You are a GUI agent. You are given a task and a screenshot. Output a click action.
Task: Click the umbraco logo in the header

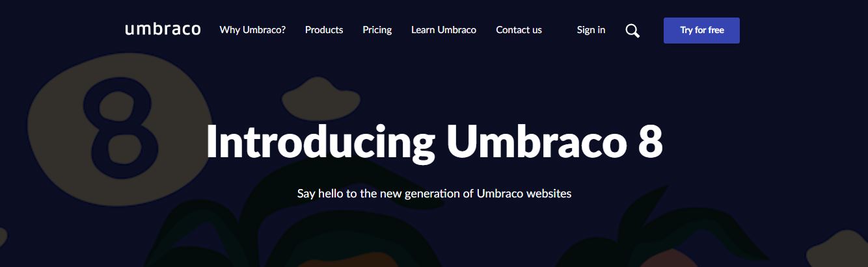point(163,29)
